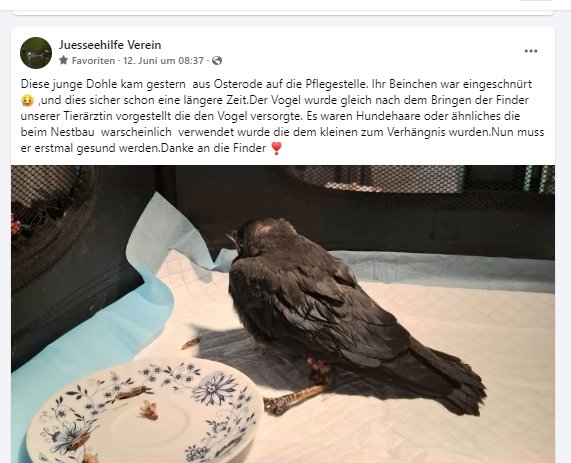Click the globe public audience icon
The width and height of the screenshot is (571, 463).
click(217, 60)
